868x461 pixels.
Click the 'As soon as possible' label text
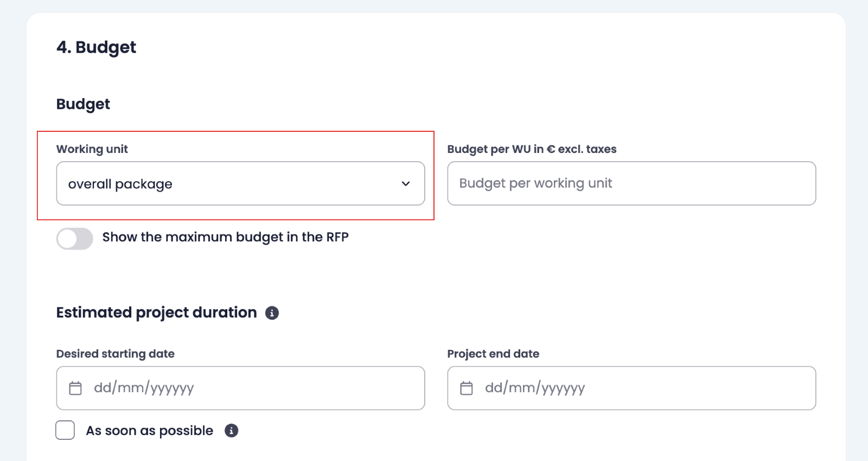[150, 431]
